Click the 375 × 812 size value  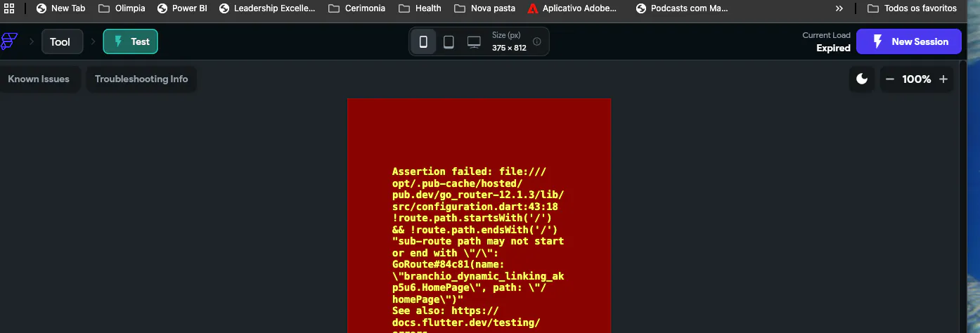pyautogui.click(x=509, y=48)
